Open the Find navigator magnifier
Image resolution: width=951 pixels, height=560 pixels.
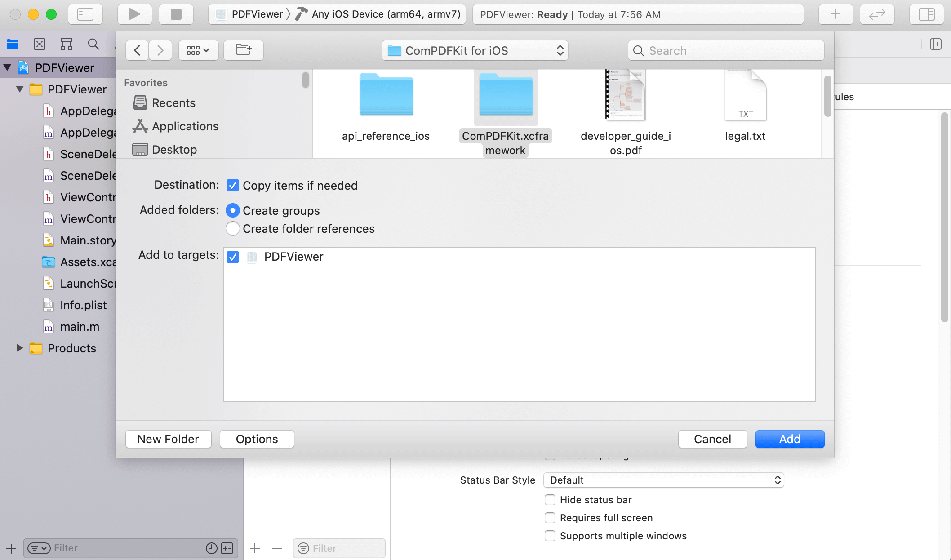coord(93,44)
